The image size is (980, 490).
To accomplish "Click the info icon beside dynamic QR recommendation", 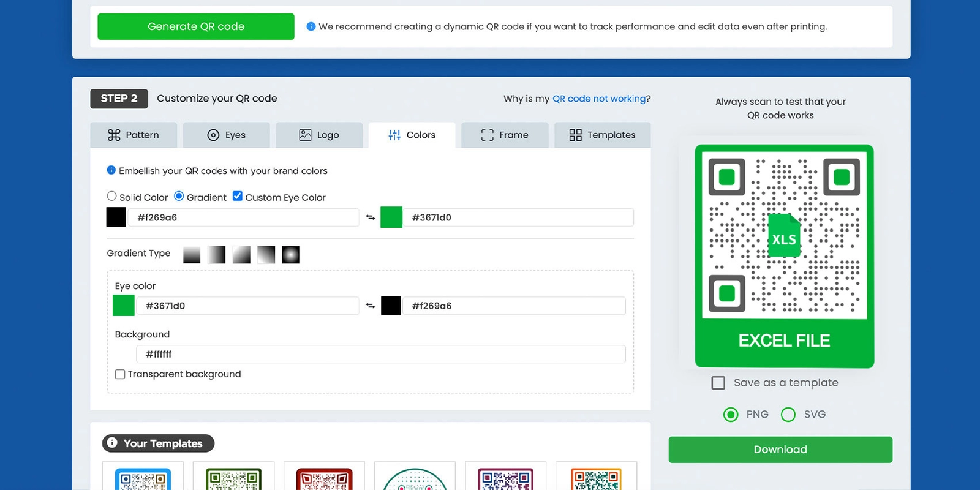I will 311,26.
